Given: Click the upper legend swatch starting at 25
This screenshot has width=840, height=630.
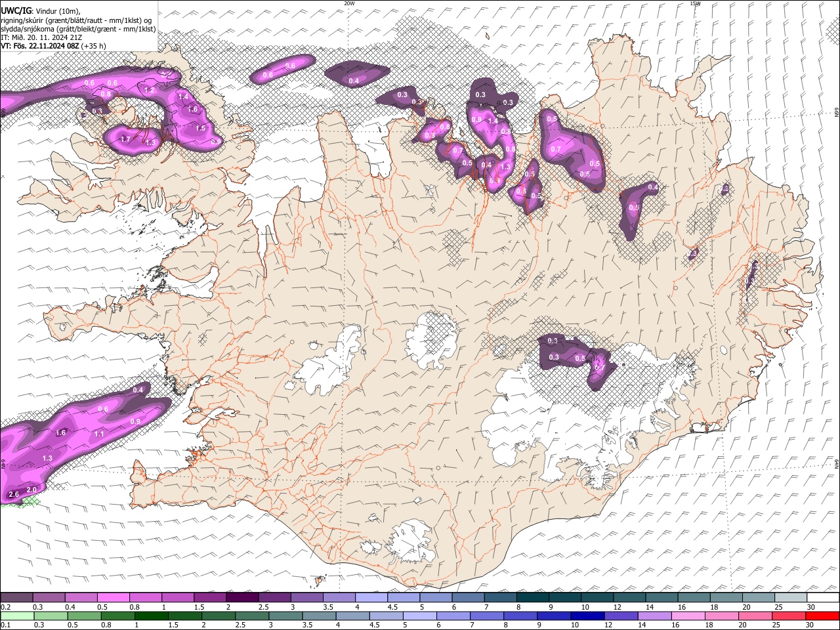Looking at the screenshot, I should coord(791,598).
